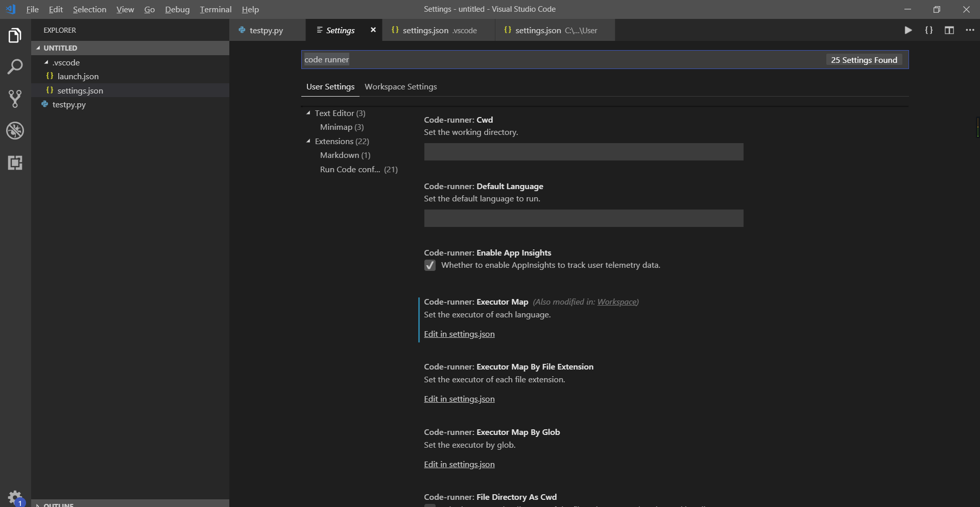Select the User Settings tab

pos(330,87)
